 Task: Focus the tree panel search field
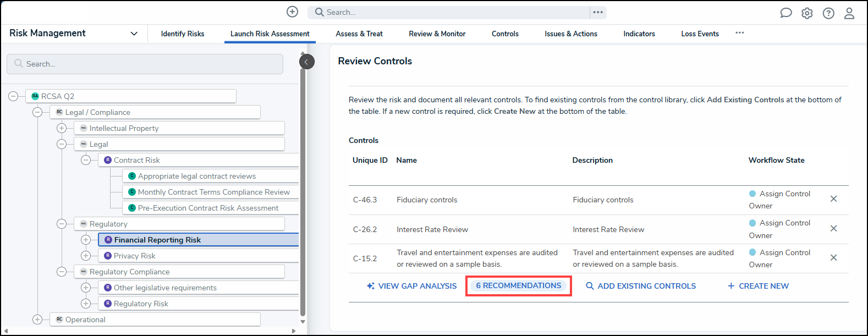(x=145, y=64)
